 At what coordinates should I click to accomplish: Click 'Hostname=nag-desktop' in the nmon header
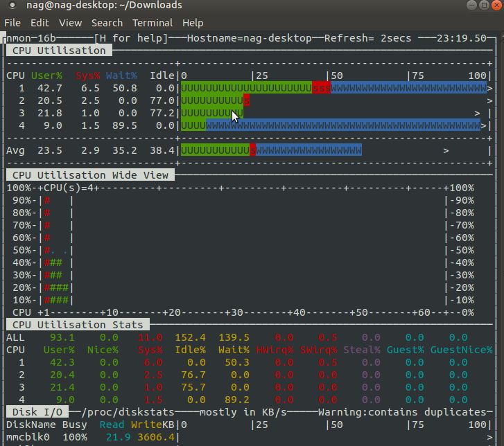pos(250,38)
